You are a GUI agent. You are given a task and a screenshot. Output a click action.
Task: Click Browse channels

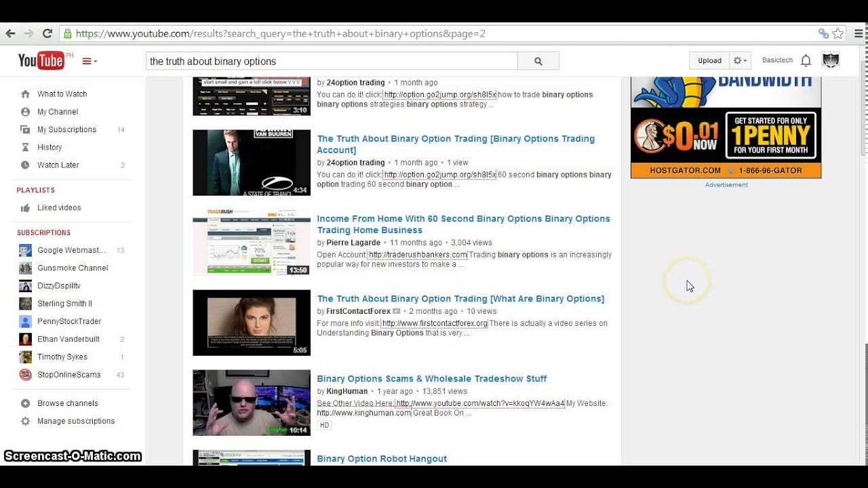tap(68, 403)
